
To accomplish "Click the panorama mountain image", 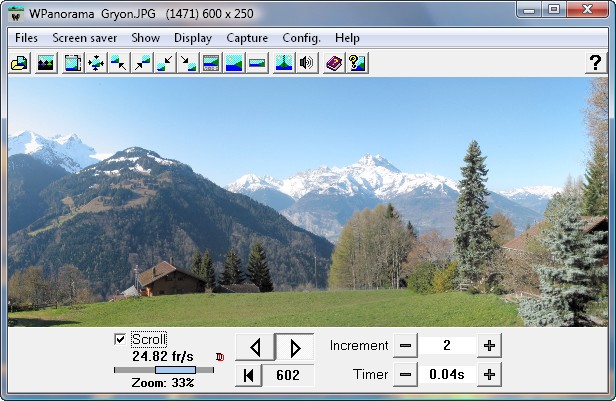I will tap(308, 202).
